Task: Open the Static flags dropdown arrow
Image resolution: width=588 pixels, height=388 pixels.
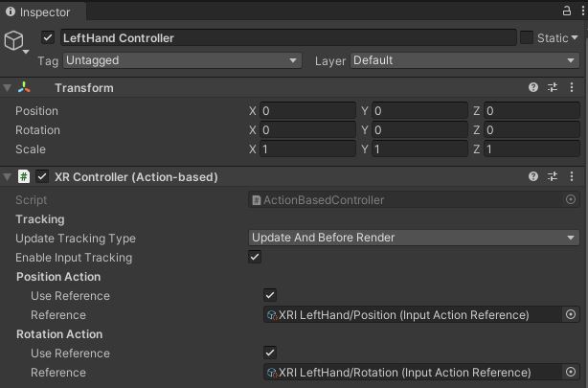Action: click(x=575, y=38)
